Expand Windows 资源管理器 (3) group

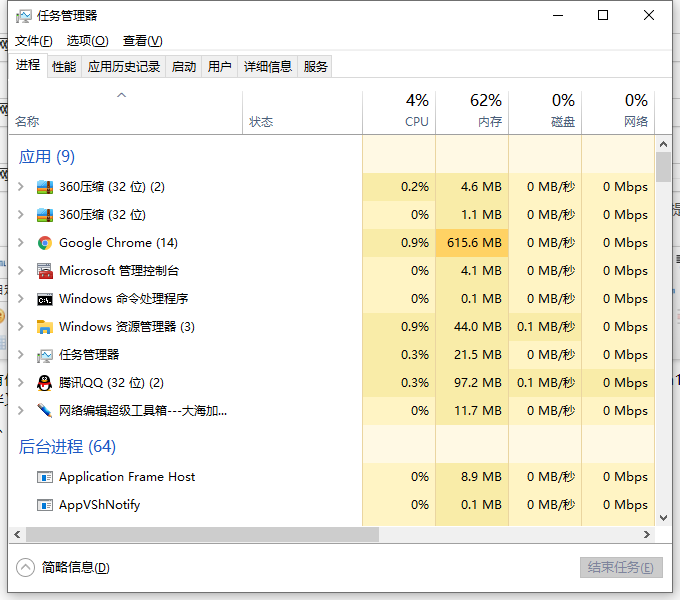coord(21,327)
